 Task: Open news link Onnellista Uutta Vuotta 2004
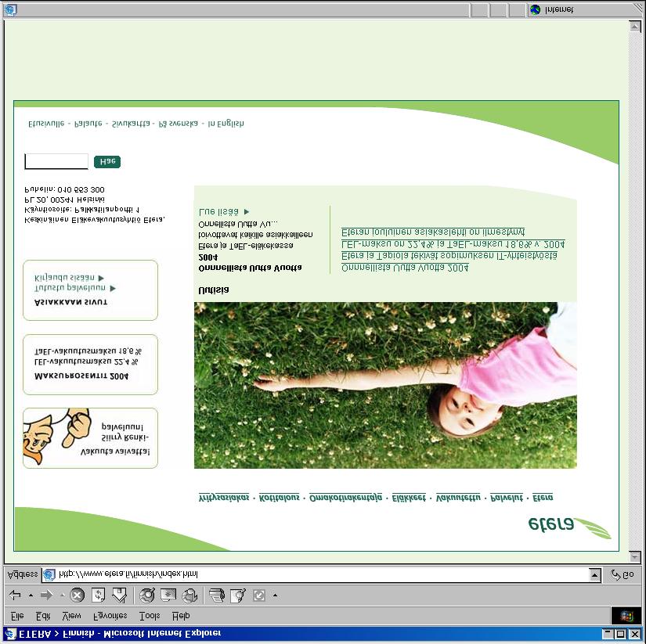pos(405,268)
